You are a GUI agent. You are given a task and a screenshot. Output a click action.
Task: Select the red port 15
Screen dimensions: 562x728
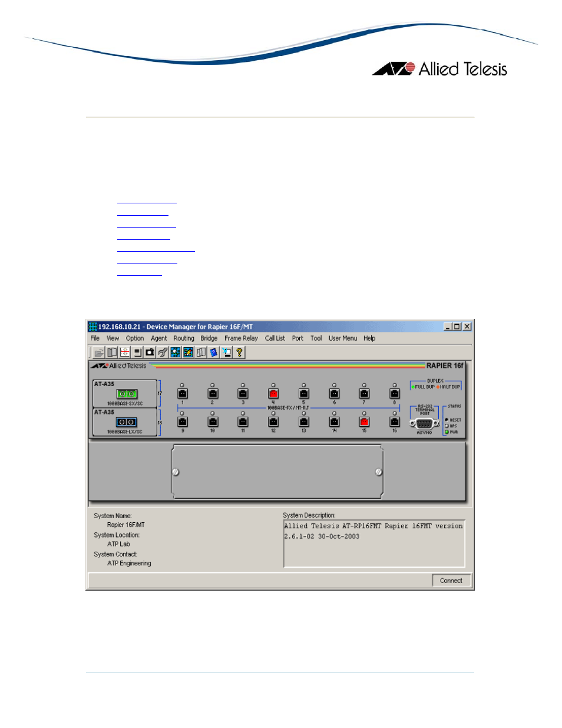(364, 421)
